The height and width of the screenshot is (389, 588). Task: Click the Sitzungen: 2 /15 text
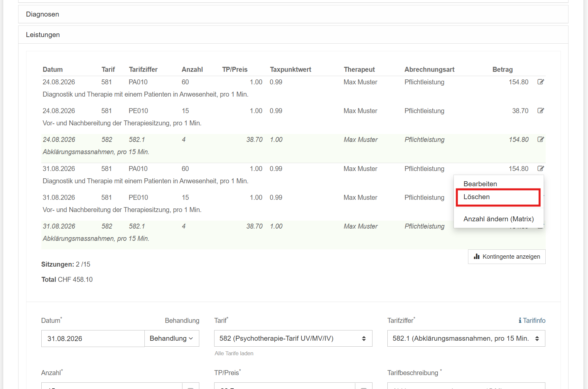click(x=66, y=264)
